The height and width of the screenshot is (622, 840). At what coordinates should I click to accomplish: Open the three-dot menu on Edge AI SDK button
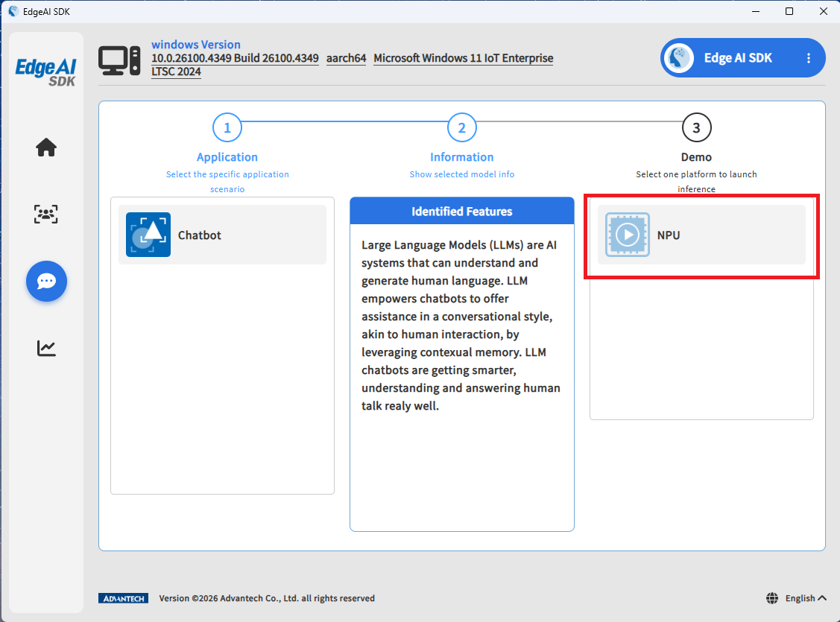pyautogui.click(x=809, y=58)
